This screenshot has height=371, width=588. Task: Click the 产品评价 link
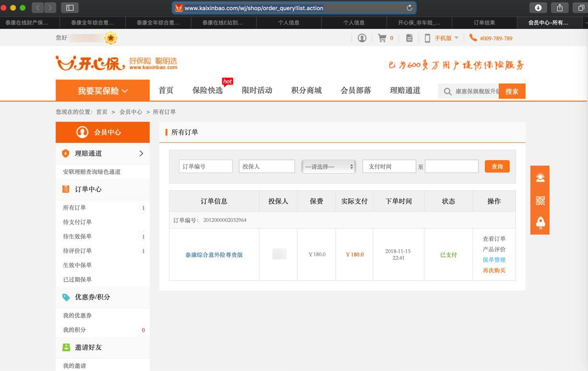[x=494, y=249]
